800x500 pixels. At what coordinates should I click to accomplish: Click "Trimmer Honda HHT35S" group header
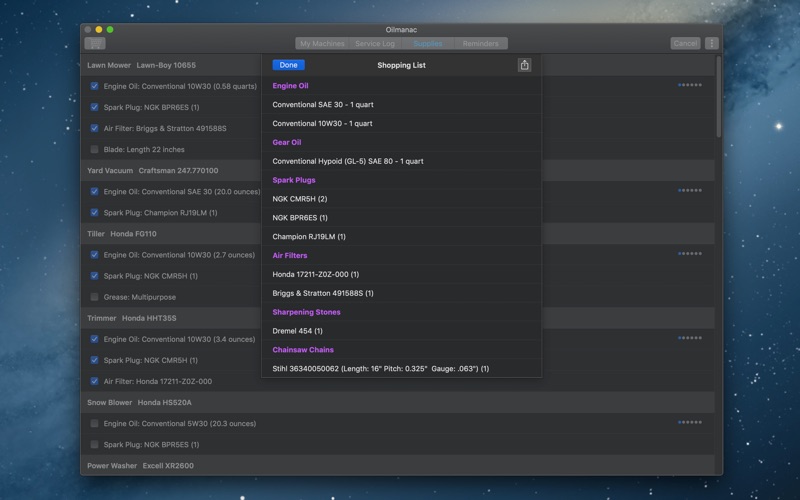click(132, 318)
